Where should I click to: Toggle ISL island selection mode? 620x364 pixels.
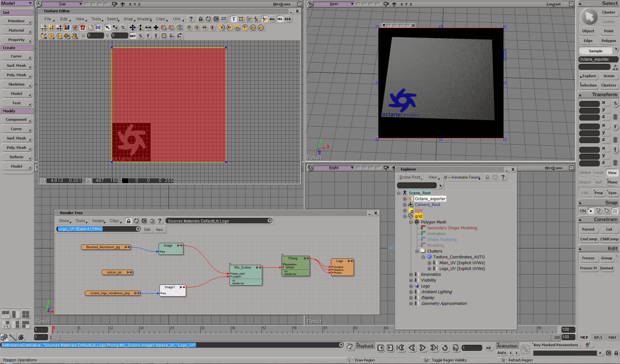280,19
